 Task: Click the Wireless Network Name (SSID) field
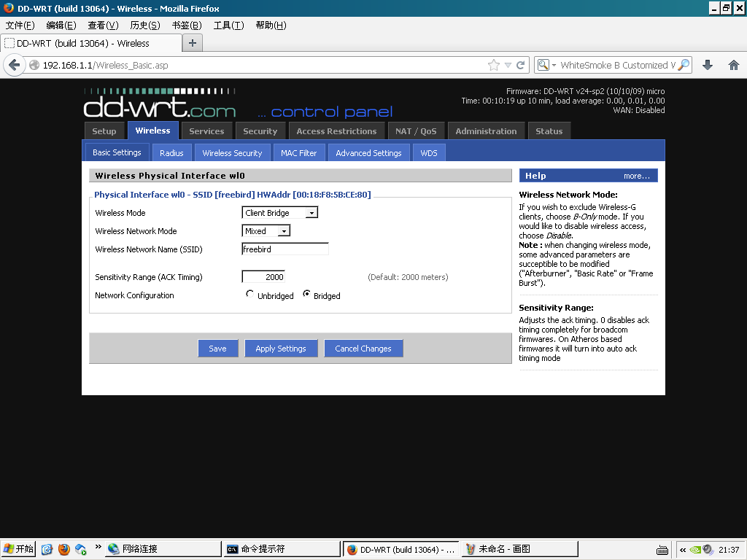(285, 249)
